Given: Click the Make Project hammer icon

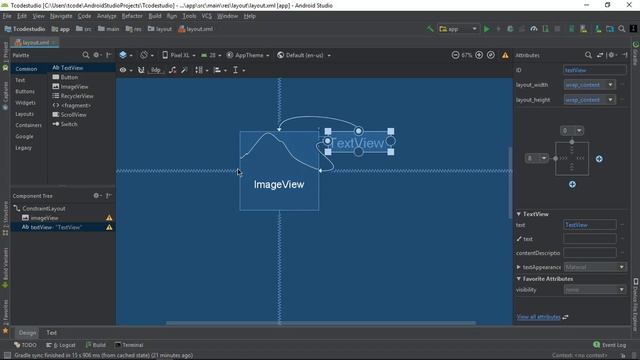Looking at the screenshot, I should point(430,29).
